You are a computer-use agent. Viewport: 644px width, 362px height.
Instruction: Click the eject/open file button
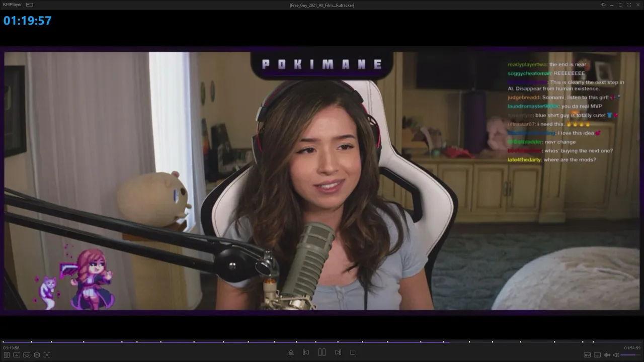(291, 352)
